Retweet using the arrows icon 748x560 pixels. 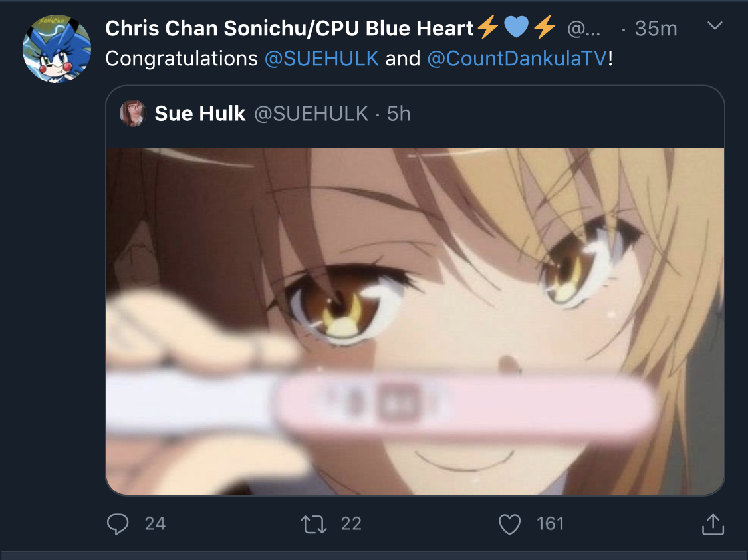pos(314,523)
